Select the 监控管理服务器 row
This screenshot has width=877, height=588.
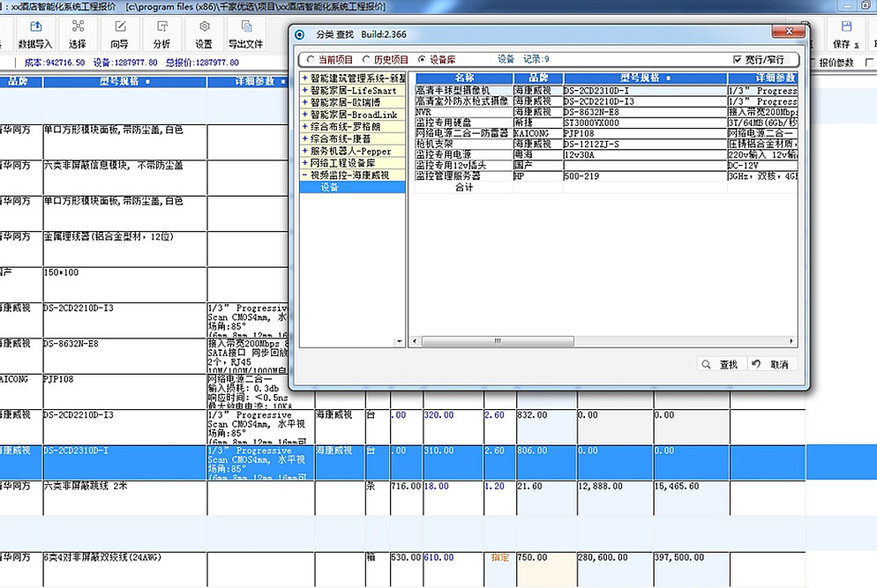pos(606,175)
